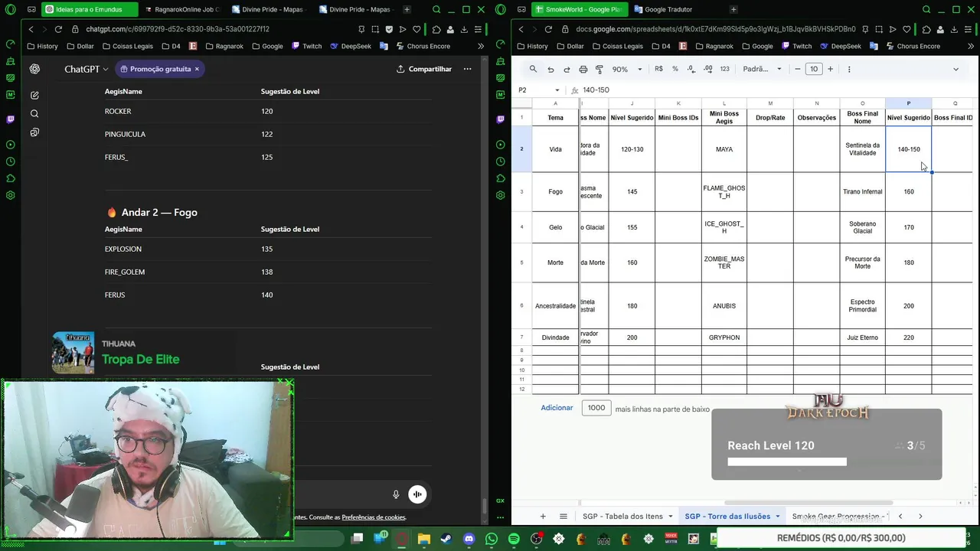Open WhatsApp from the taskbar
The height and width of the screenshot is (551, 980).
491,540
